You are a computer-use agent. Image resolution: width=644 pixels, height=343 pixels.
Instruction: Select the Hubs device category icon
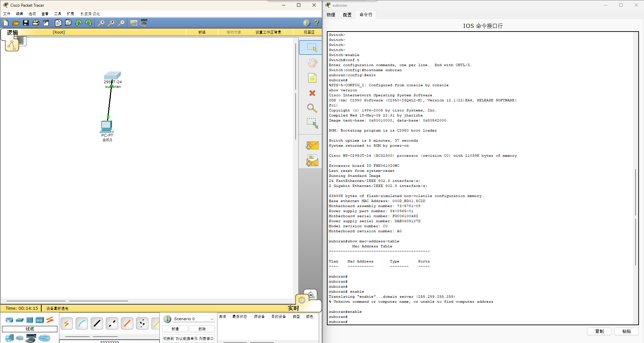pos(30,320)
